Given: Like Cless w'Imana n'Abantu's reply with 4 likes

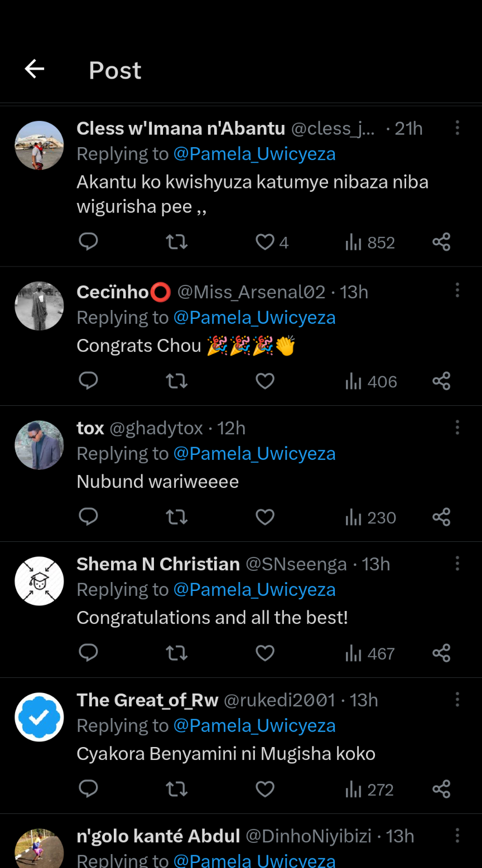Looking at the screenshot, I should [266, 242].
